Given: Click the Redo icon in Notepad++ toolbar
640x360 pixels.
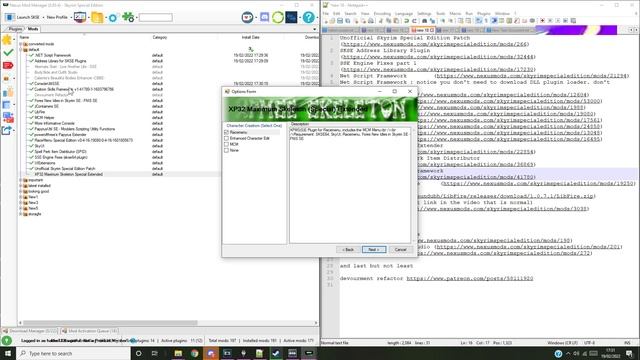Looking at the screenshot, I should tap(414, 20).
